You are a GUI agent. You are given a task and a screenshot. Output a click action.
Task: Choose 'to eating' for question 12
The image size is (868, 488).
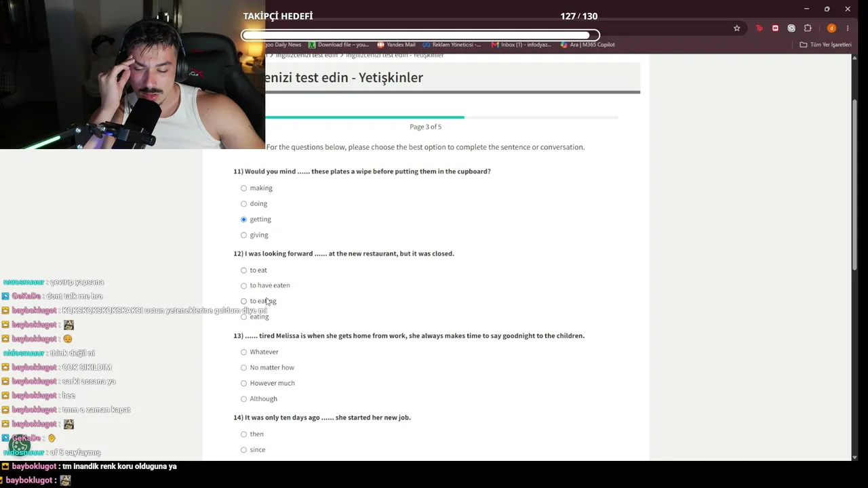(243, 302)
